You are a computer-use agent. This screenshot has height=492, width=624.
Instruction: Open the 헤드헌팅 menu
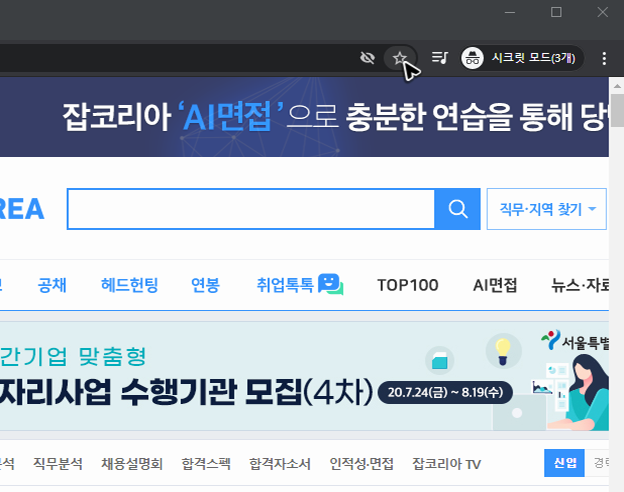[x=129, y=285]
